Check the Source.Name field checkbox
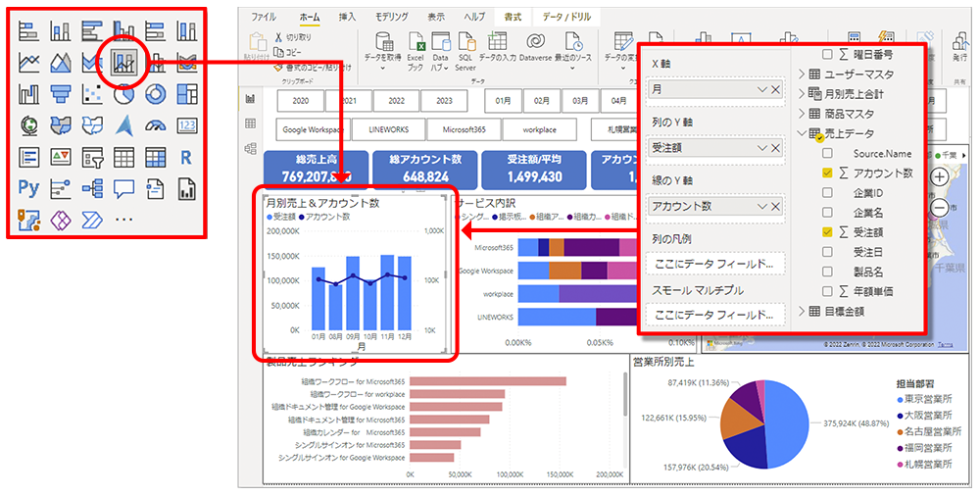This screenshot has height=496, width=980. click(x=827, y=153)
